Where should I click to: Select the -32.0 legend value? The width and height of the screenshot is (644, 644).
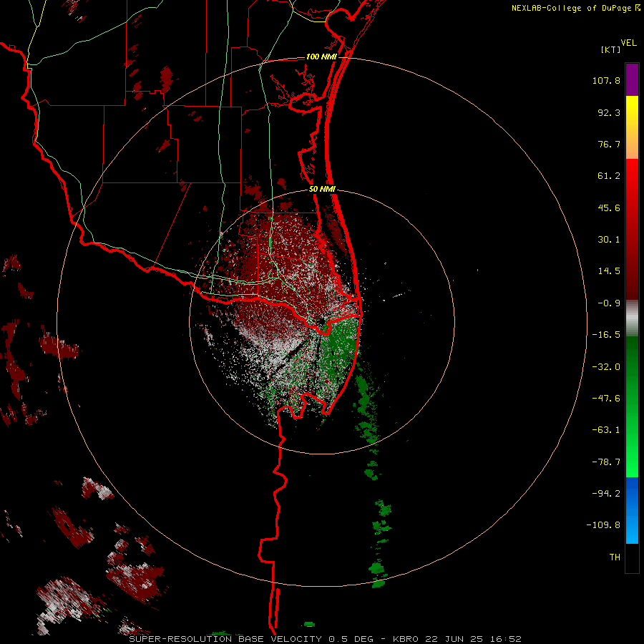(x=606, y=367)
